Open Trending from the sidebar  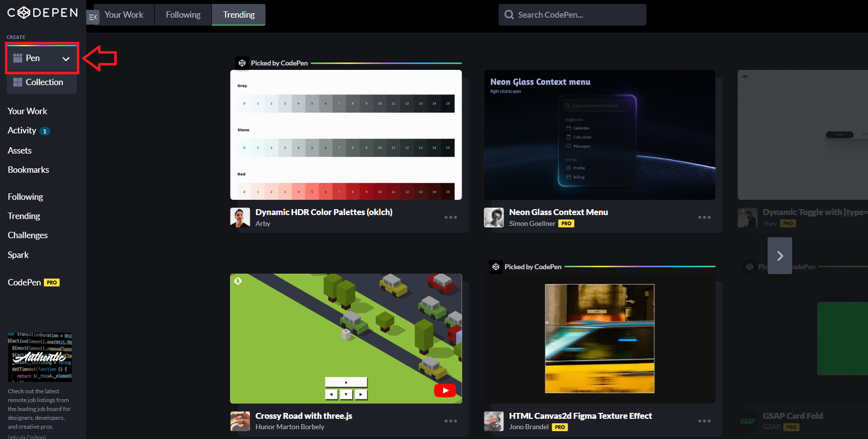[24, 216]
